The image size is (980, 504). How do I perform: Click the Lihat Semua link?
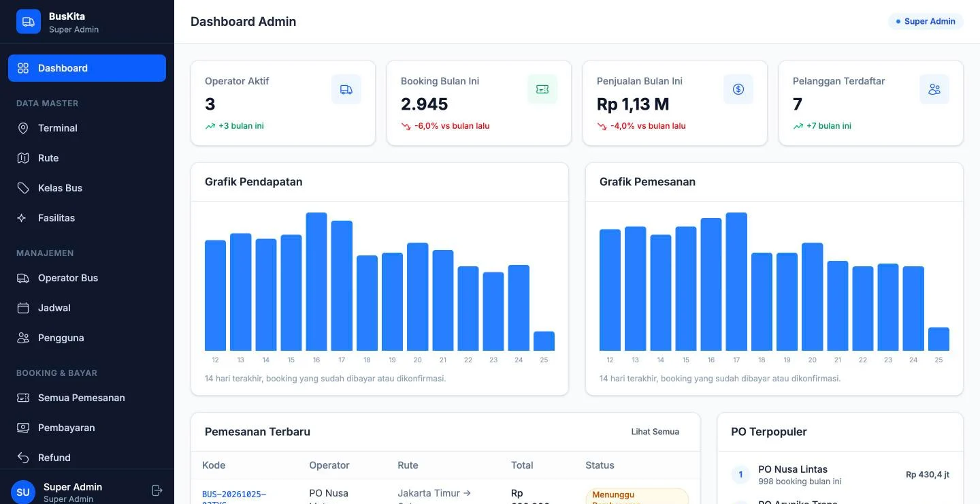coord(655,432)
